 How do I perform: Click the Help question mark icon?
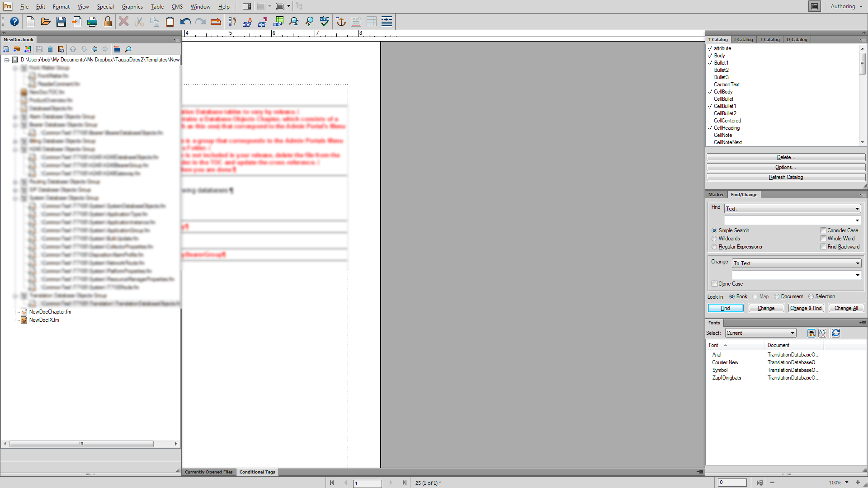click(14, 21)
